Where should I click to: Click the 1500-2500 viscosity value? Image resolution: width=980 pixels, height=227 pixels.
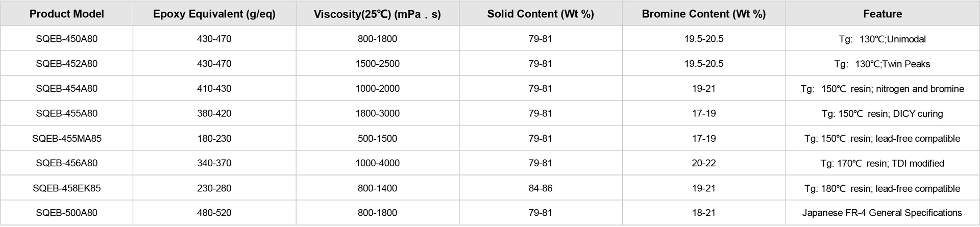click(x=377, y=64)
